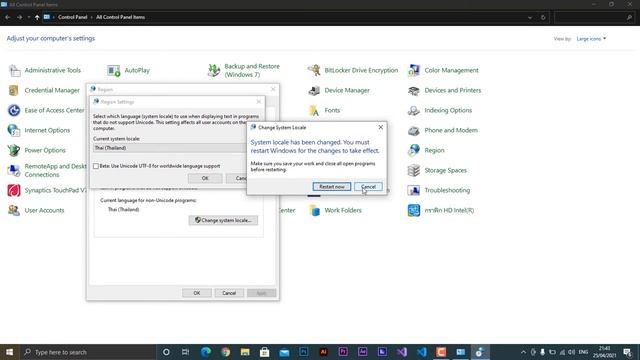The image size is (640, 360).
Task: Click the Control Panel search box
Action: point(595,17)
